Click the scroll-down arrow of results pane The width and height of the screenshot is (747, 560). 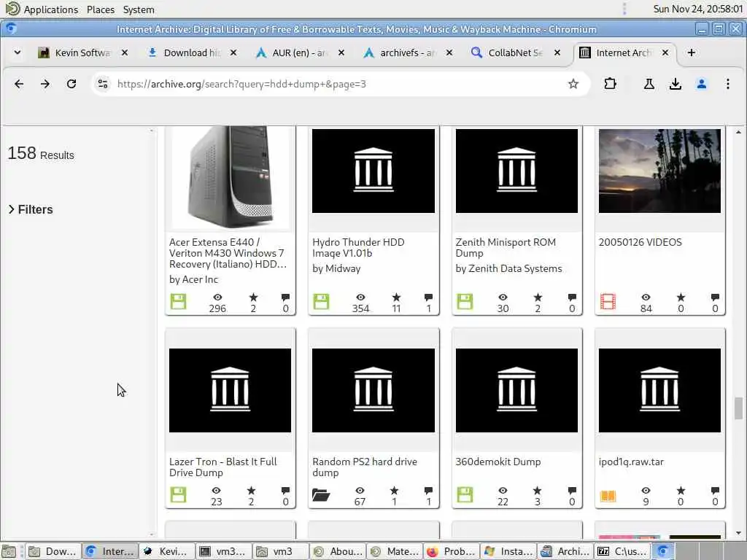point(738,533)
